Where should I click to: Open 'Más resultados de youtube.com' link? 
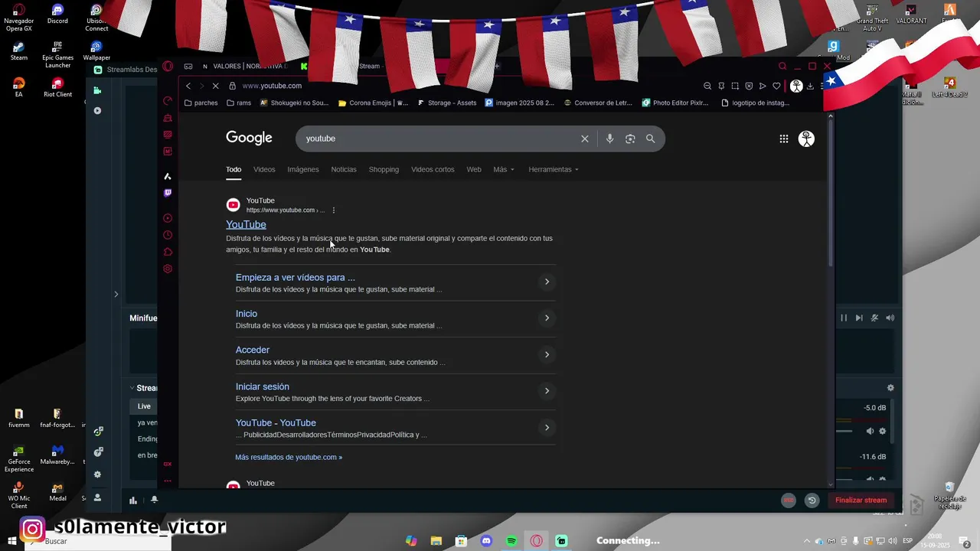289,457
